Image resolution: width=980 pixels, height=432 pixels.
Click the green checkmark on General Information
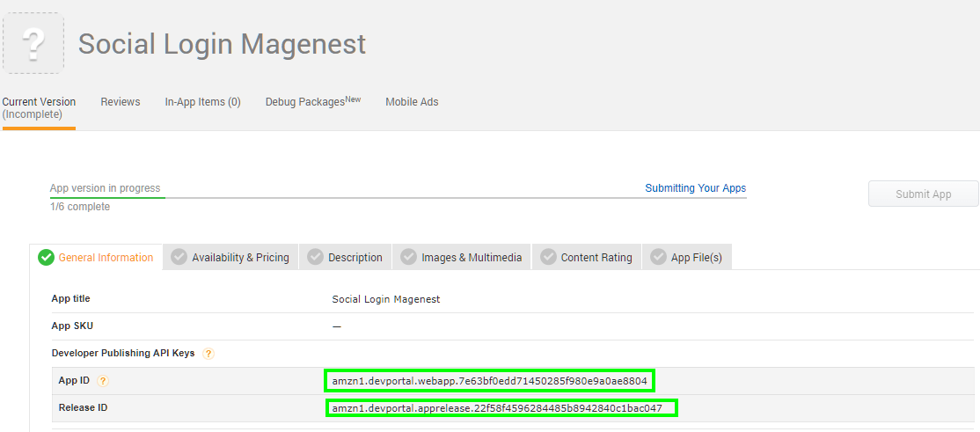coord(47,257)
